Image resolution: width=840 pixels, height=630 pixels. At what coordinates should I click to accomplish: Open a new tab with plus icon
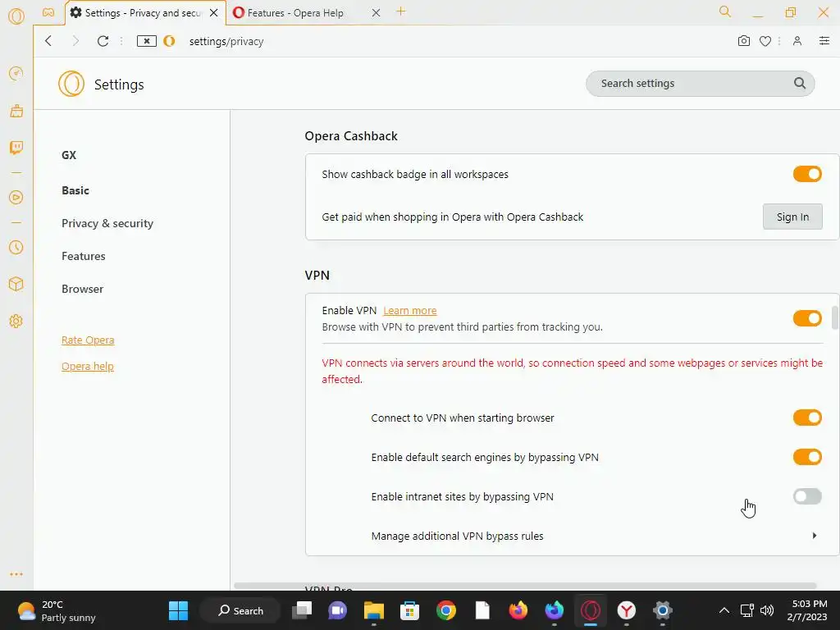pos(400,11)
